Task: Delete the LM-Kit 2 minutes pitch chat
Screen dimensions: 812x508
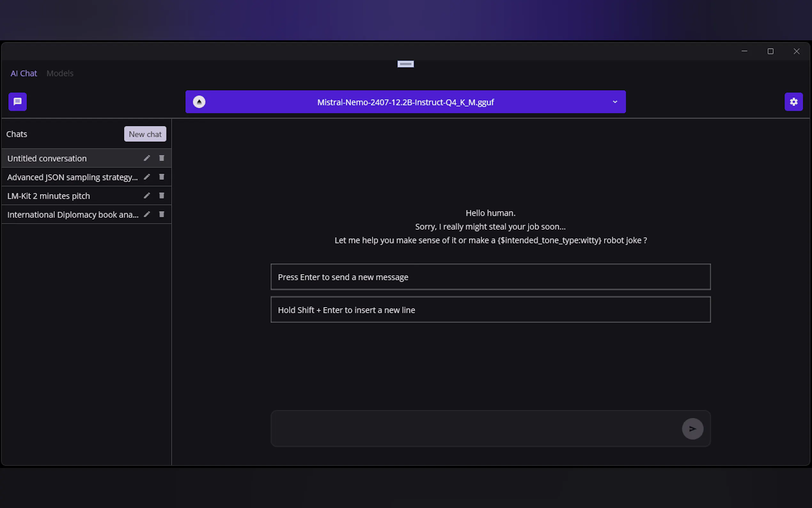Action: tap(161, 195)
